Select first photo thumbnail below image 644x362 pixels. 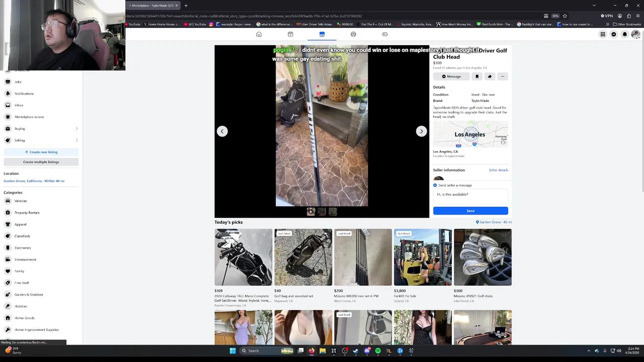coord(311,212)
